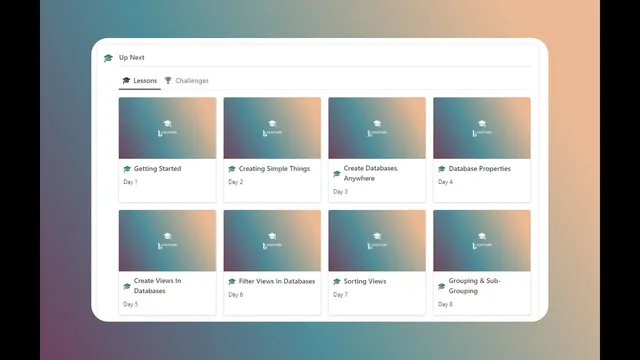Open the Filter Views In Databases cover
Viewport: 640px width, 360px height.
pos(272,240)
